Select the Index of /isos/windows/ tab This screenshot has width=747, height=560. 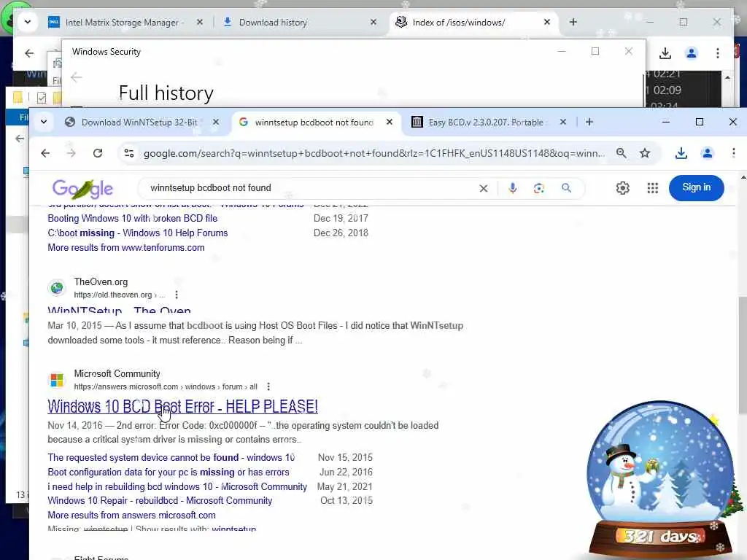(x=459, y=23)
